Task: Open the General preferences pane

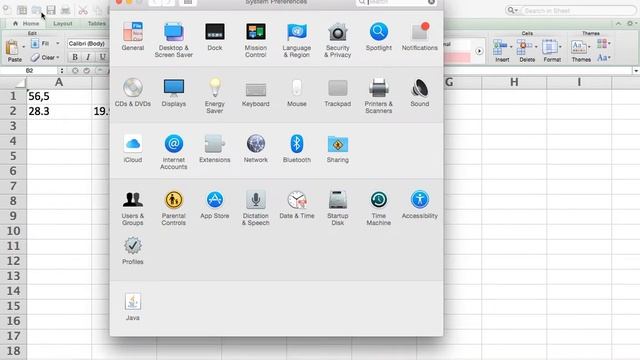Action: pos(133,37)
